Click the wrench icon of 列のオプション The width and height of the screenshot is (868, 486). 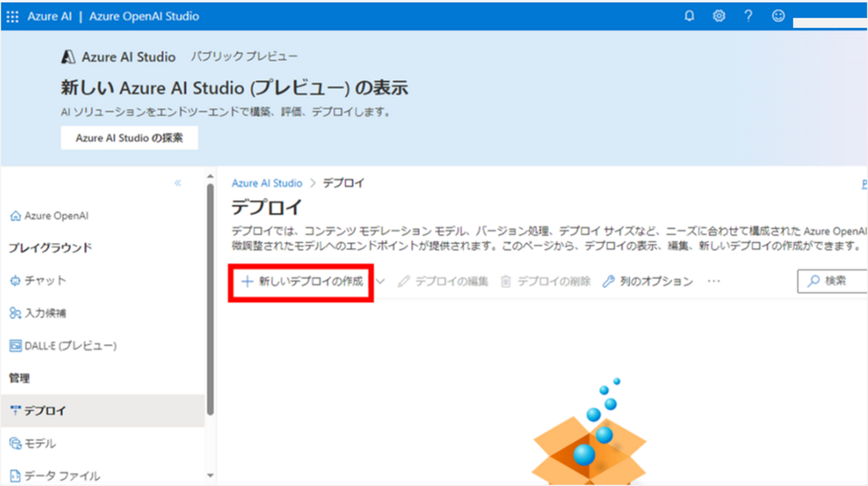pyautogui.click(x=608, y=281)
